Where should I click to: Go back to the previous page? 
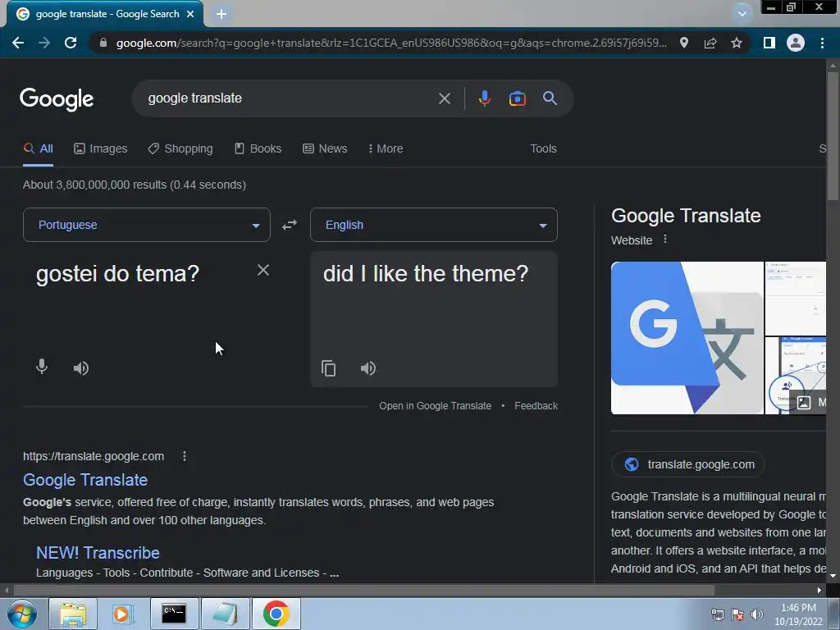pos(18,43)
